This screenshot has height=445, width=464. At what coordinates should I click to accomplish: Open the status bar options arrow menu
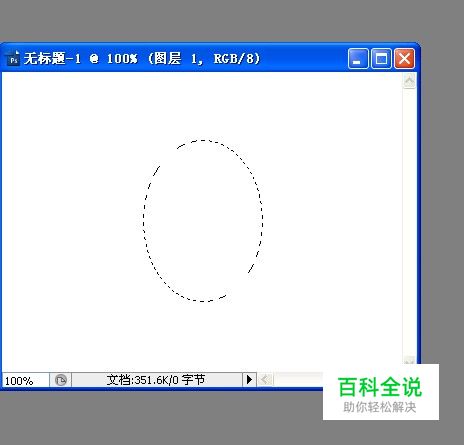[249, 380]
